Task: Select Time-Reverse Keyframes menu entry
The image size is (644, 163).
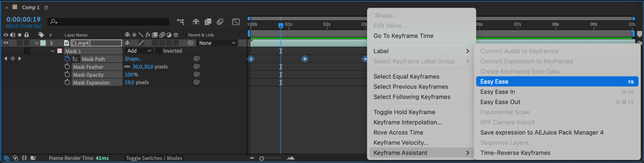Action: (x=515, y=153)
